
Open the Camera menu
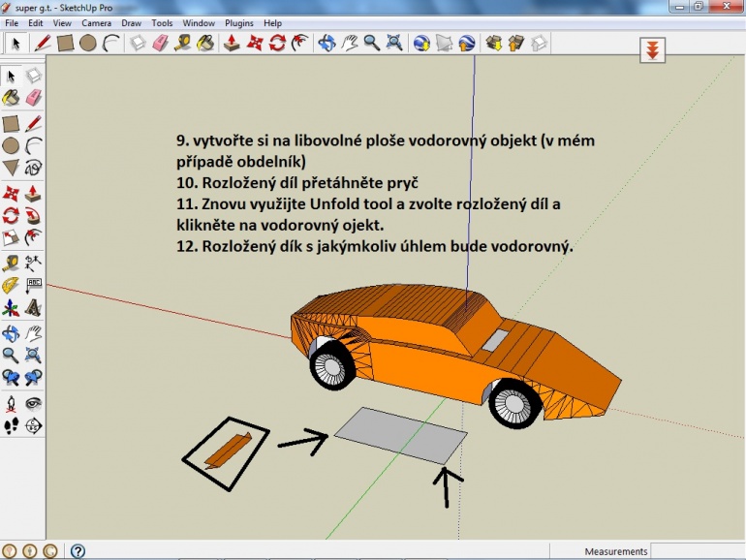[x=96, y=23]
